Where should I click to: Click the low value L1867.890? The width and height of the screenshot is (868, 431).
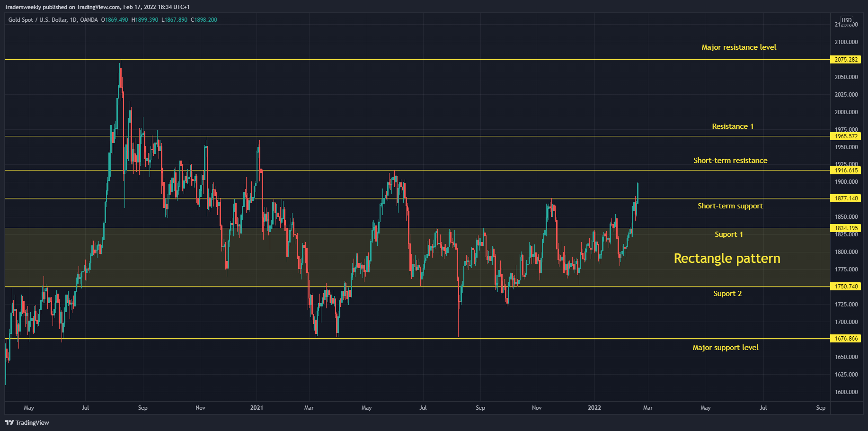[x=174, y=20]
